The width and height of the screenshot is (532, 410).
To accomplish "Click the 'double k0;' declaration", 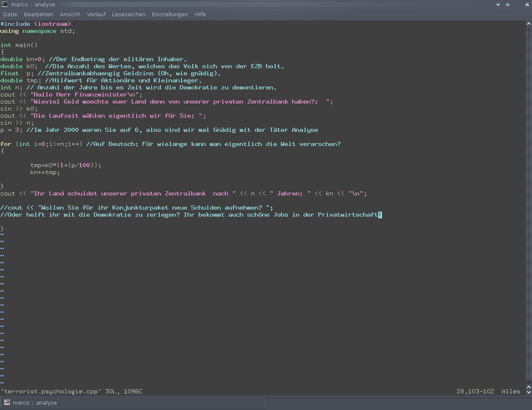I will click(19, 66).
